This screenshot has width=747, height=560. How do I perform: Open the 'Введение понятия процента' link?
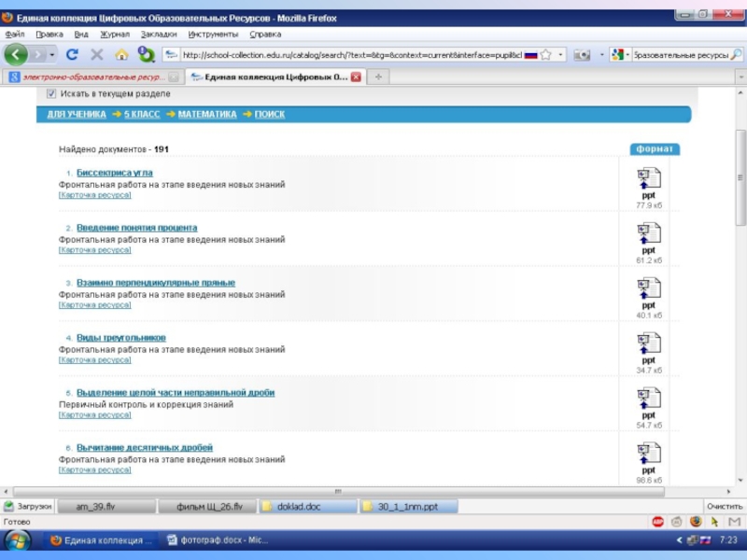point(136,228)
